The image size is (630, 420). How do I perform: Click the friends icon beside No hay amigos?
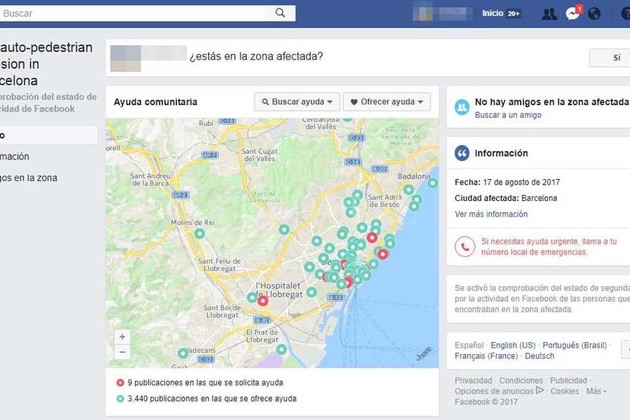[x=461, y=107]
